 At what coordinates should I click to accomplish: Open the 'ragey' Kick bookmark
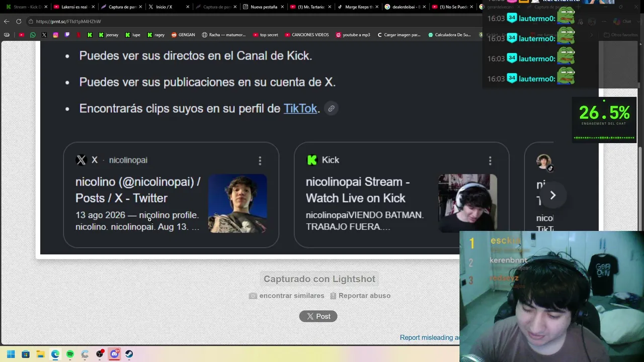[x=156, y=35]
